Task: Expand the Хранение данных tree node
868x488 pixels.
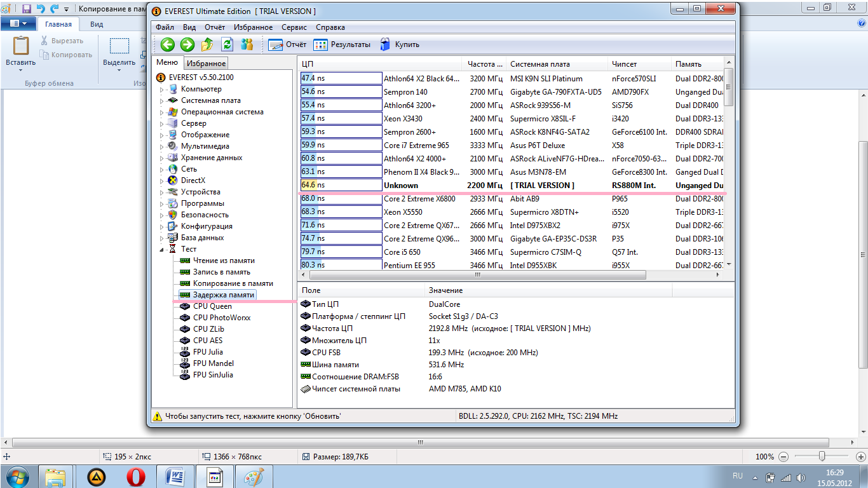Action: tap(161, 158)
